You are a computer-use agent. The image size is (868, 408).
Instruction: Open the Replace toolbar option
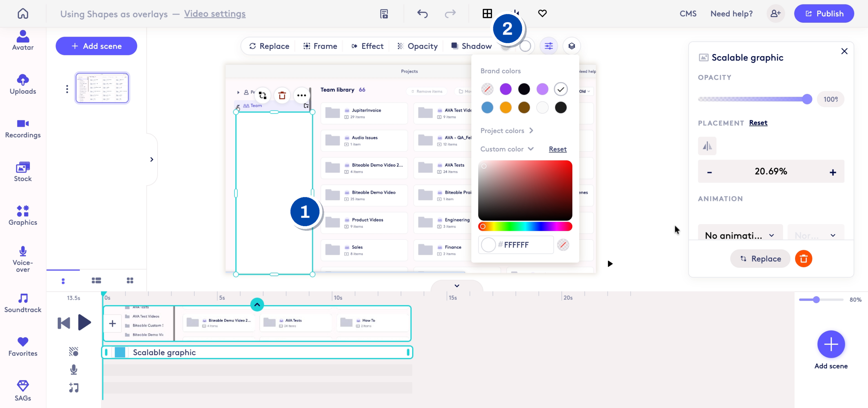[x=269, y=46]
